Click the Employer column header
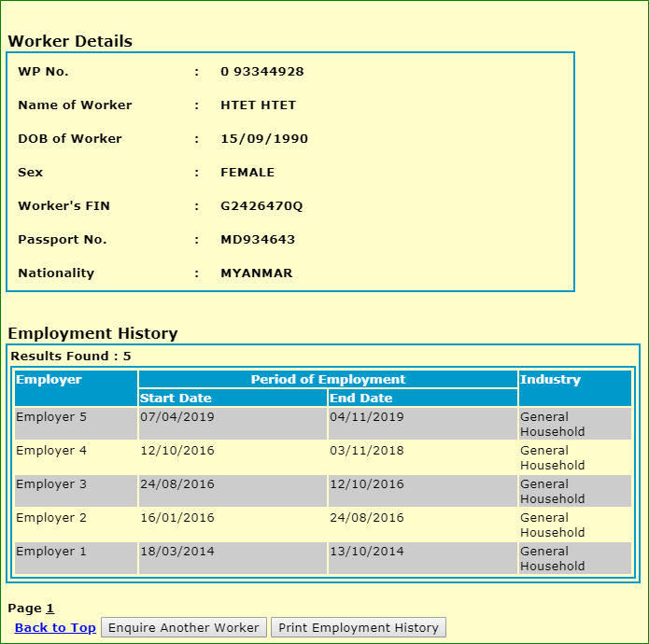This screenshot has width=649, height=644. 49,380
